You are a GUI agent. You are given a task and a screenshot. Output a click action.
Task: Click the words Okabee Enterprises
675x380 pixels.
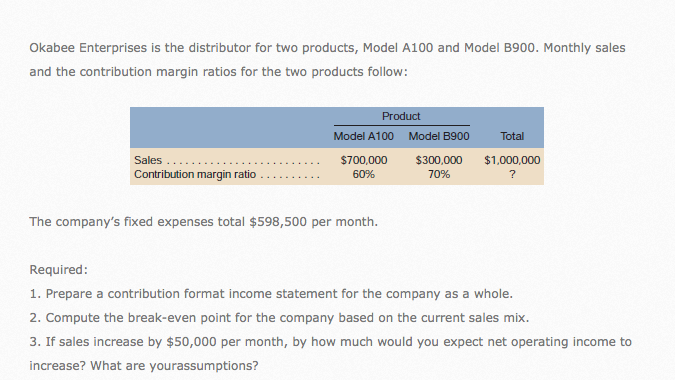(88, 48)
